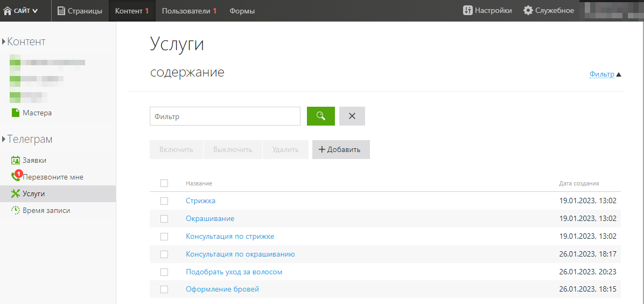Check the box for Оформление бровей
This screenshot has width=644, height=304.
pos(164,289)
